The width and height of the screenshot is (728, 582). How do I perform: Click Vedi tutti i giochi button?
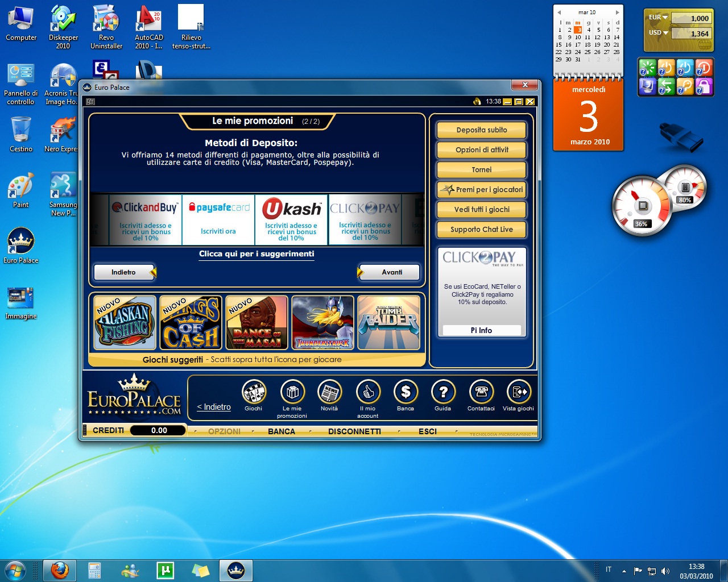[x=482, y=210]
